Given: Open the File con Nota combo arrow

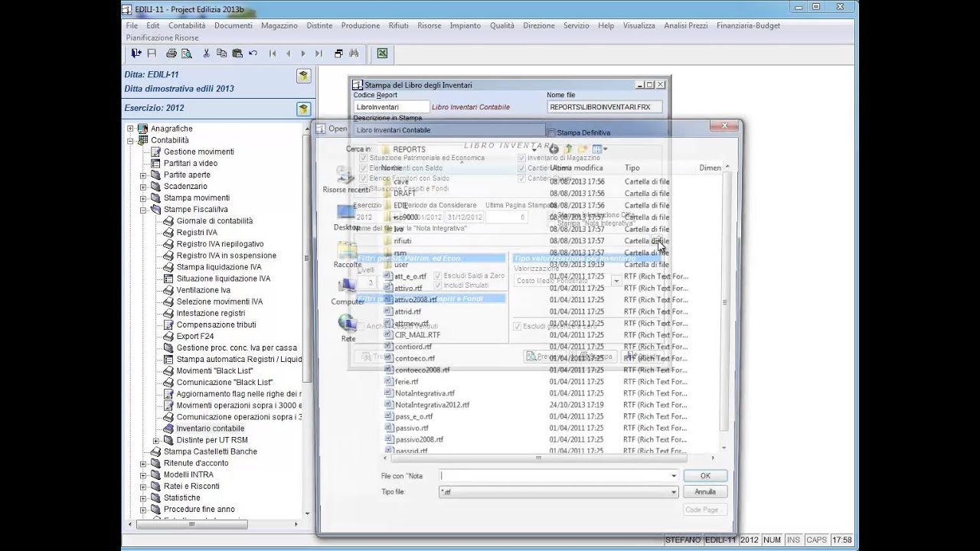Looking at the screenshot, I should (673, 476).
